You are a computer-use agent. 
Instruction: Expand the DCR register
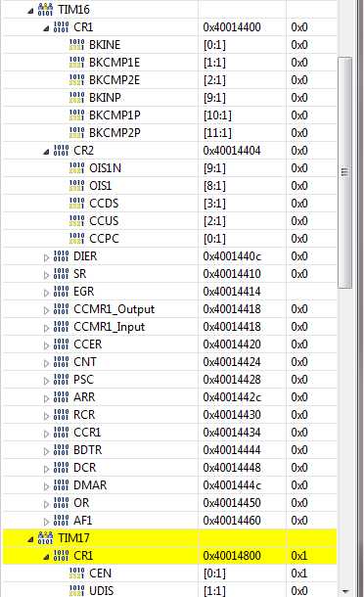point(46,470)
